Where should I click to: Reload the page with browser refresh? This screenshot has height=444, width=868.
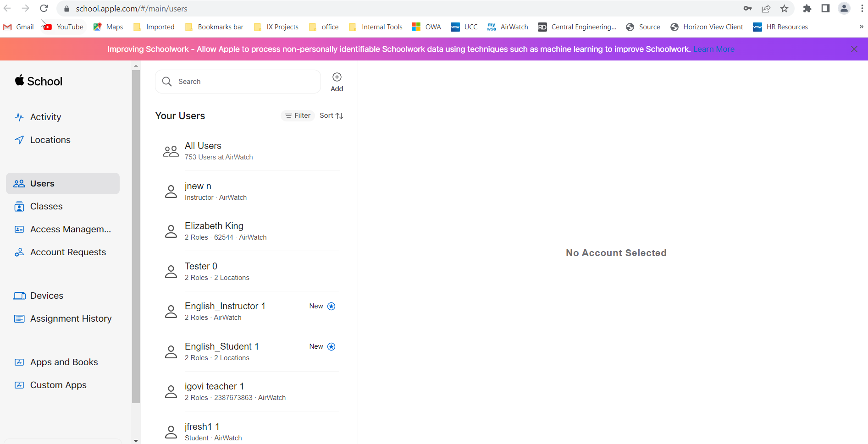[x=44, y=8]
